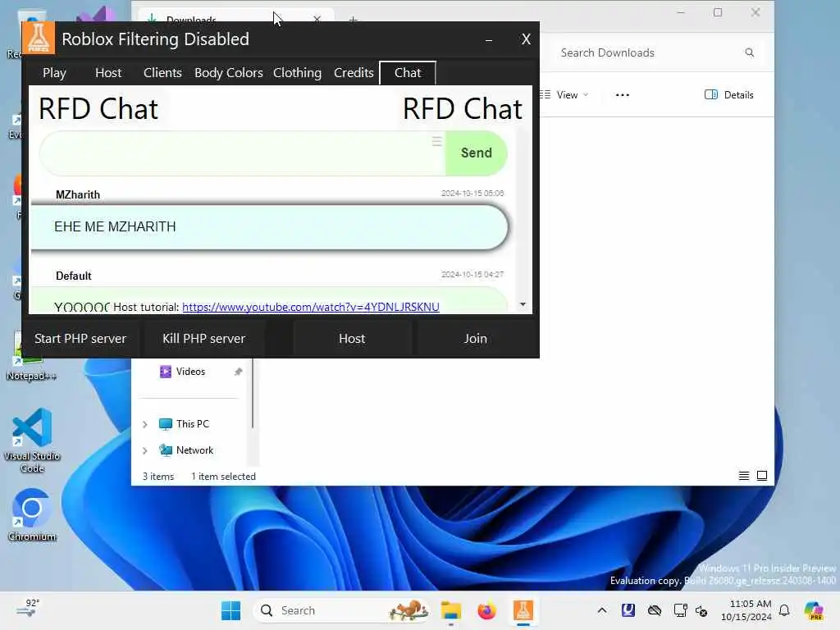View the Credits tab

pos(354,73)
